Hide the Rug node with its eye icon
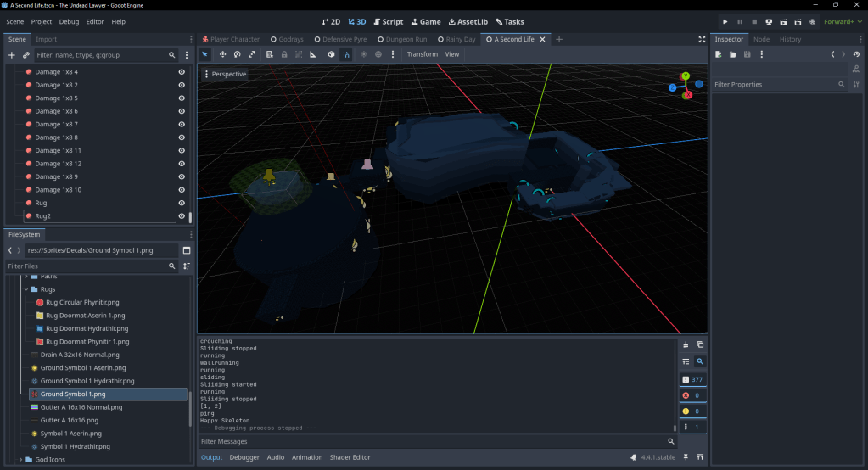This screenshot has width=868, height=470. pyautogui.click(x=182, y=203)
